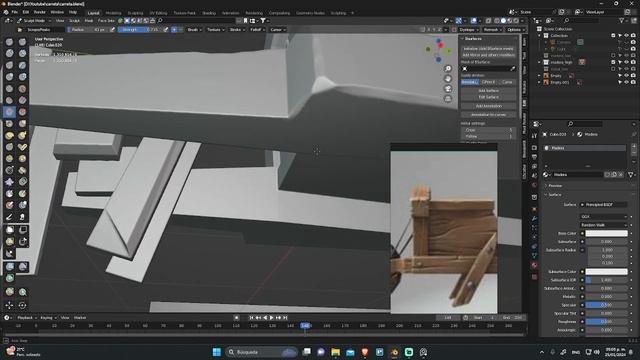The height and width of the screenshot is (360, 640).
Task: Click the Annotation to curves button
Action: click(489, 115)
